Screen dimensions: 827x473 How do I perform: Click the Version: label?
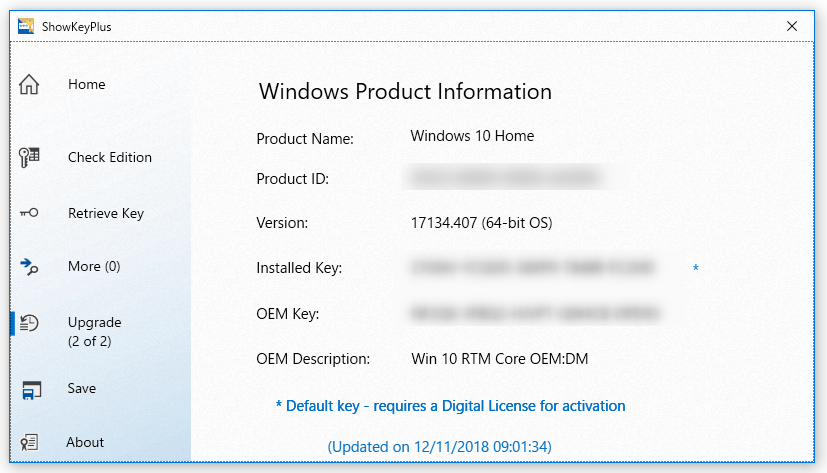tap(282, 223)
